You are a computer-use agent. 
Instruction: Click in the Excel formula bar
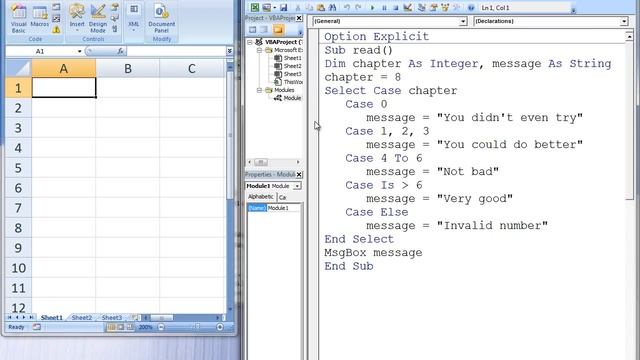[x=176, y=51]
